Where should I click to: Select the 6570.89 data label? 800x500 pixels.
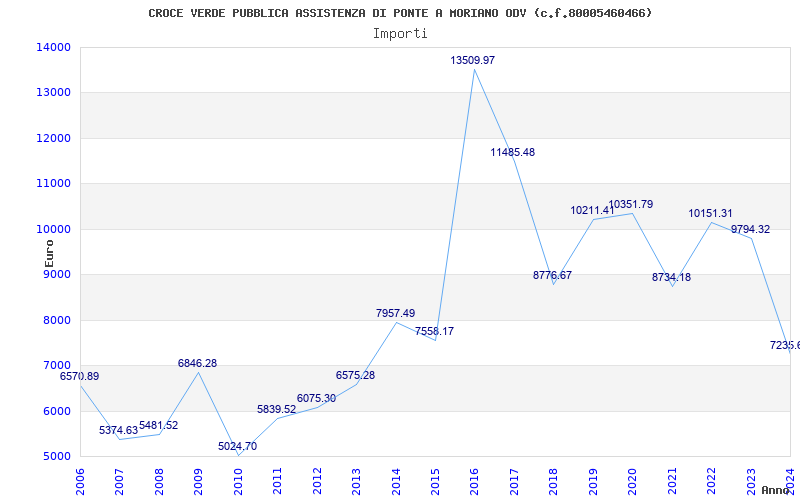point(80,377)
